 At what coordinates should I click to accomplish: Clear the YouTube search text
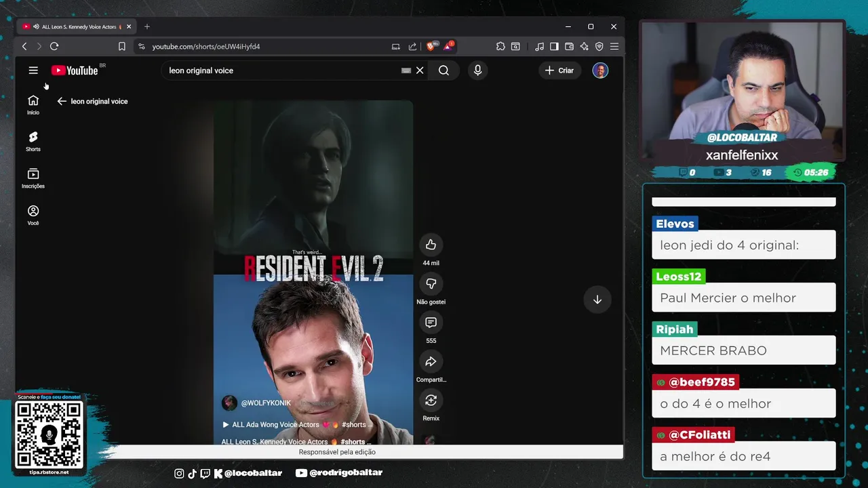point(420,70)
